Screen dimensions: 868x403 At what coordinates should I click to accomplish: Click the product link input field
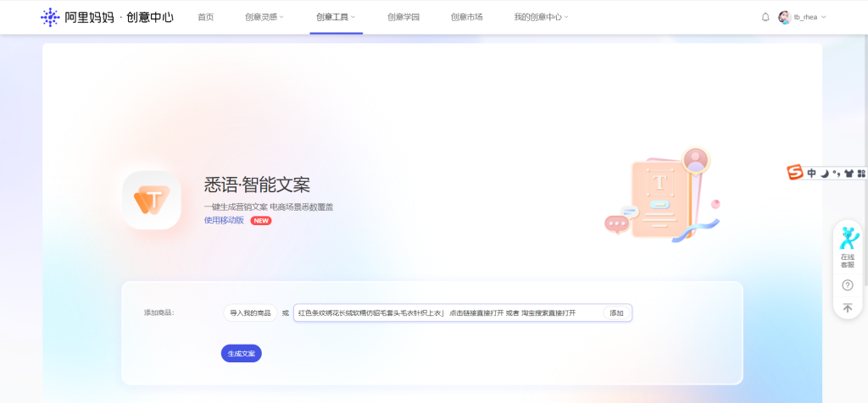[447, 313]
